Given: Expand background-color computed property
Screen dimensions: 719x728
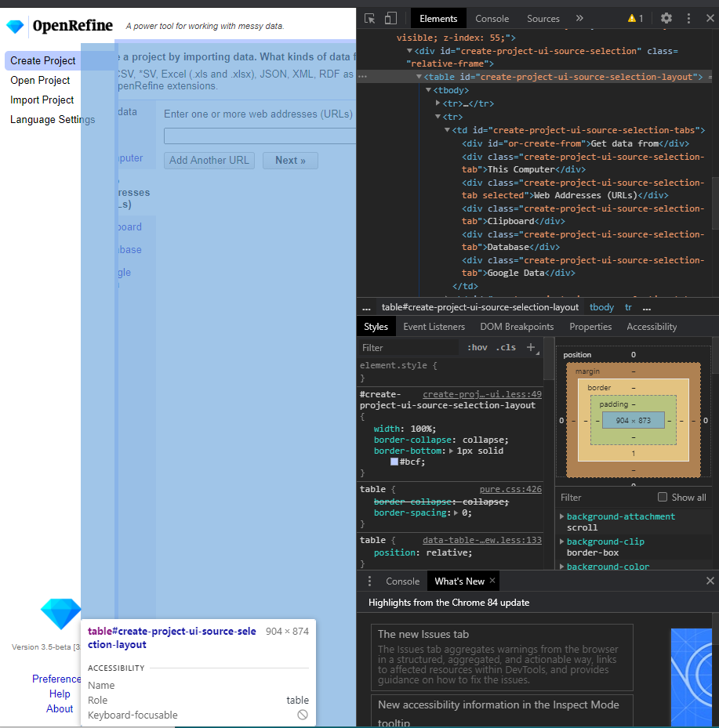Looking at the screenshot, I should click(562, 567).
